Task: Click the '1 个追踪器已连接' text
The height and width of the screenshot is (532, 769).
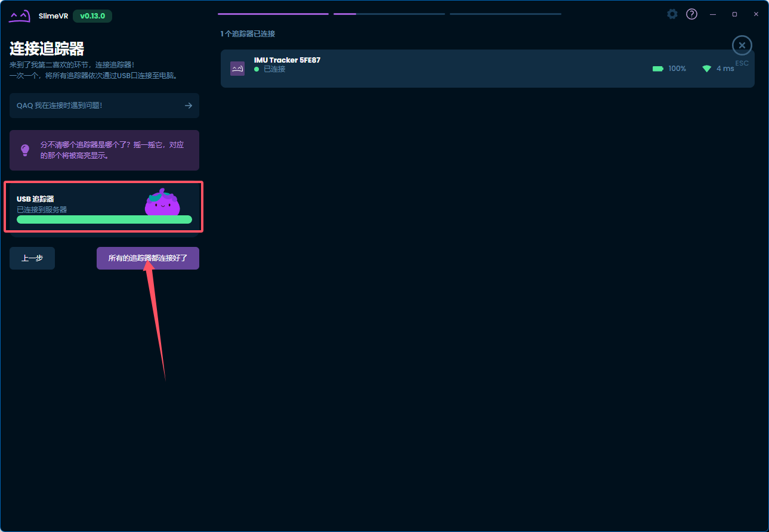Action: (x=248, y=34)
